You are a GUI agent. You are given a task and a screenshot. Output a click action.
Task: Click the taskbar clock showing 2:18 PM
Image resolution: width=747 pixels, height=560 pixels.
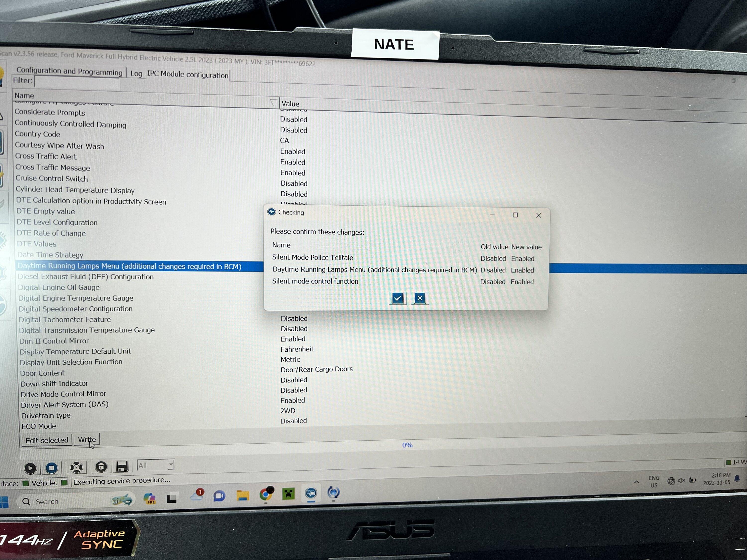717,479
